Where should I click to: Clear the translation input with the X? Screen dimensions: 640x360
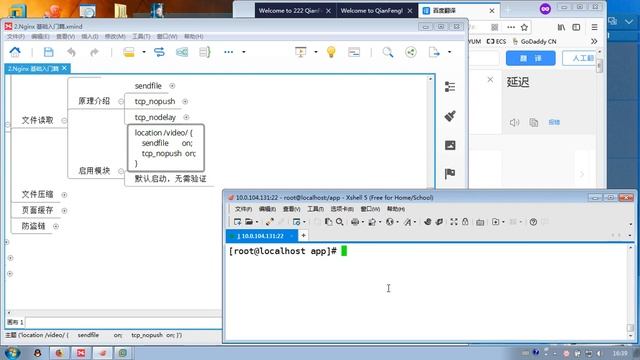pyautogui.click(x=490, y=80)
